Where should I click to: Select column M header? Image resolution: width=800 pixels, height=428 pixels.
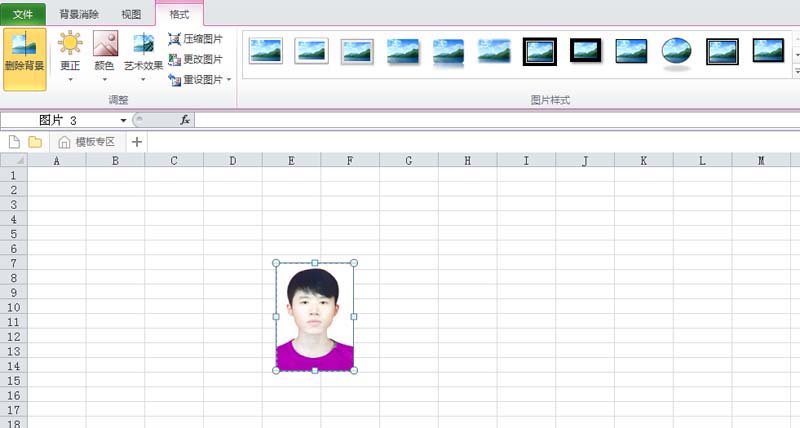pos(761,161)
